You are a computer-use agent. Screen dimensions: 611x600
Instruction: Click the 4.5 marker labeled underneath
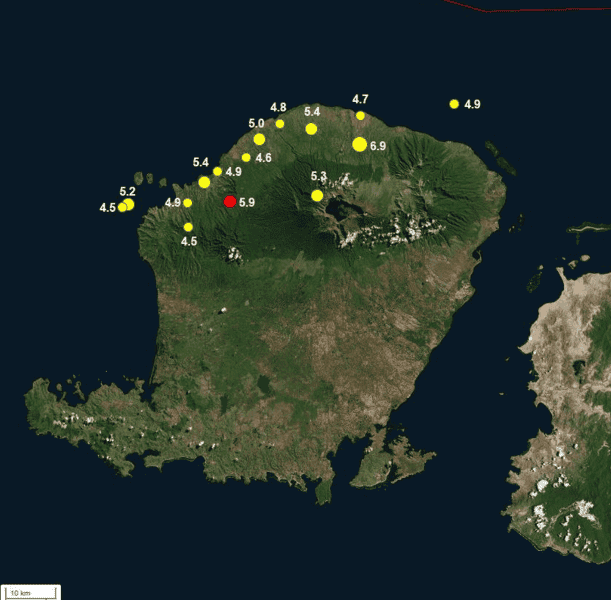pos(188,227)
